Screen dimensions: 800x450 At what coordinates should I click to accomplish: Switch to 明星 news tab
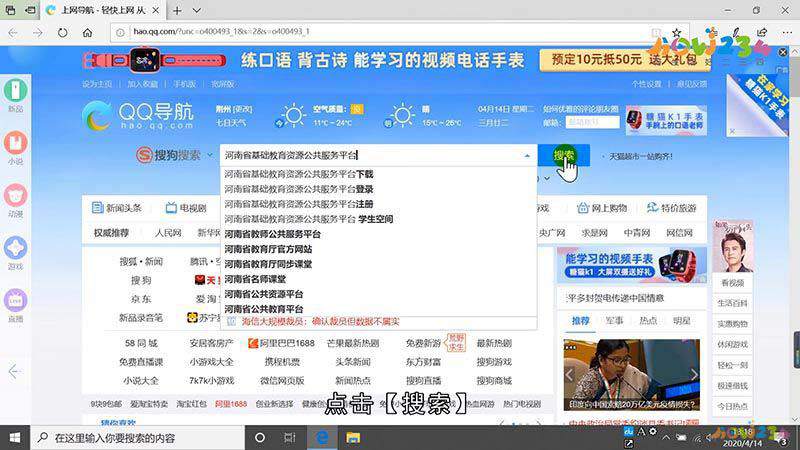(x=682, y=321)
